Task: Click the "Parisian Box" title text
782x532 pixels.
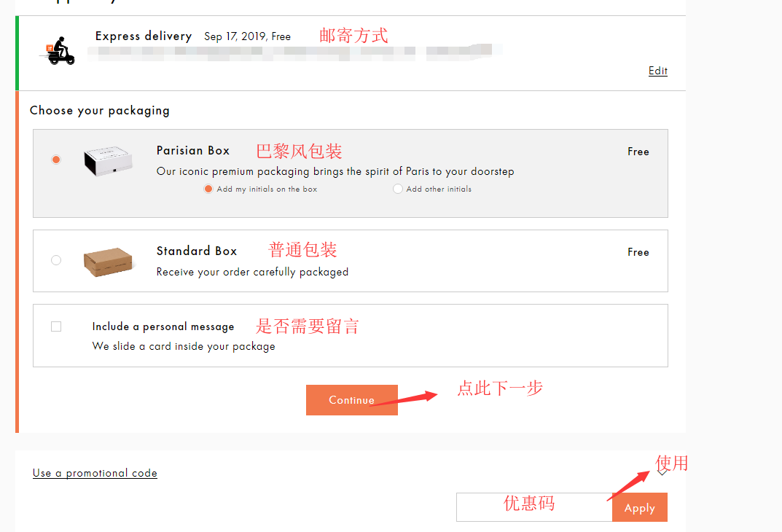Action: 192,151
